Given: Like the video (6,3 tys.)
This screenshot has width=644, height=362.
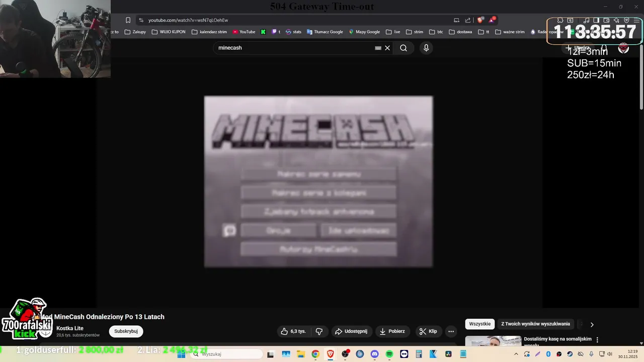Looking at the screenshot, I should (x=293, y=331).
